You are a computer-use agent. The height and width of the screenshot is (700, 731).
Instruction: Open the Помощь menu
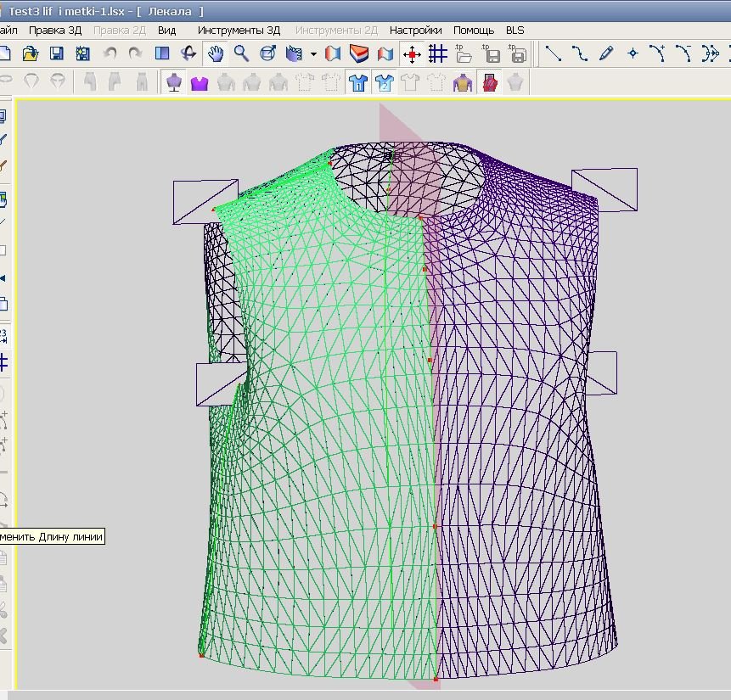(473, 30)
